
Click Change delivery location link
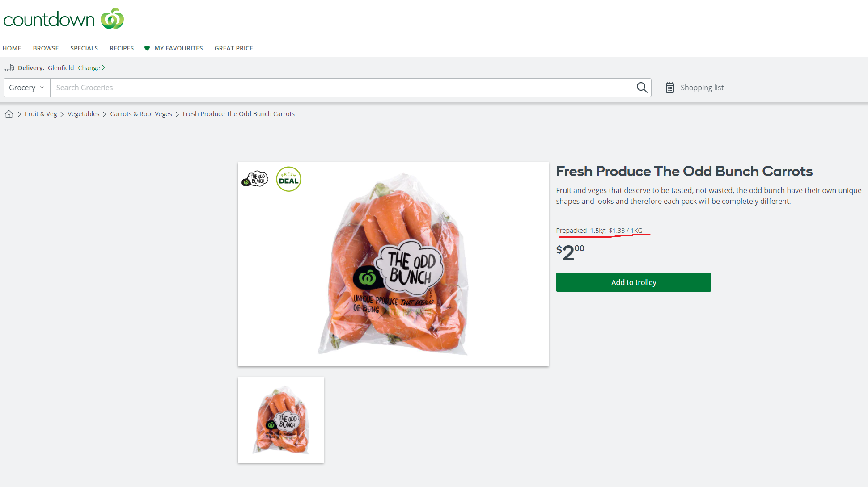tap(92, 68)
